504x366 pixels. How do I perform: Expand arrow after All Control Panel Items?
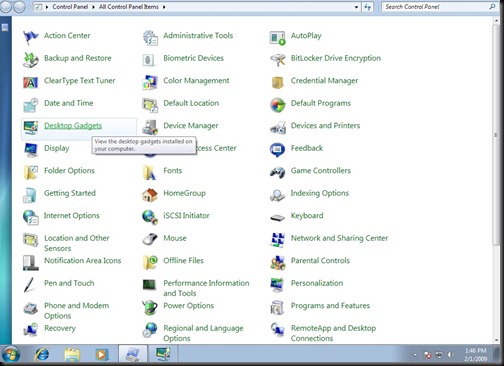(164, 7)
